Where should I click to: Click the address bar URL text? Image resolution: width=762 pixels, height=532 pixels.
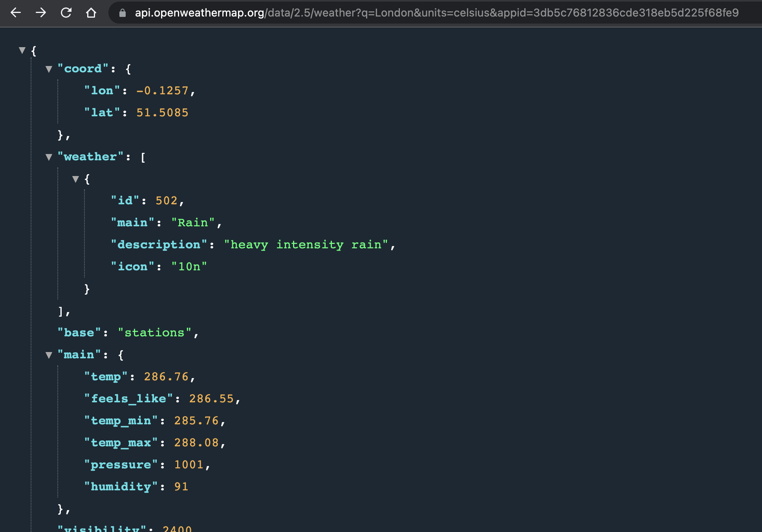click(x=436, y=13)
